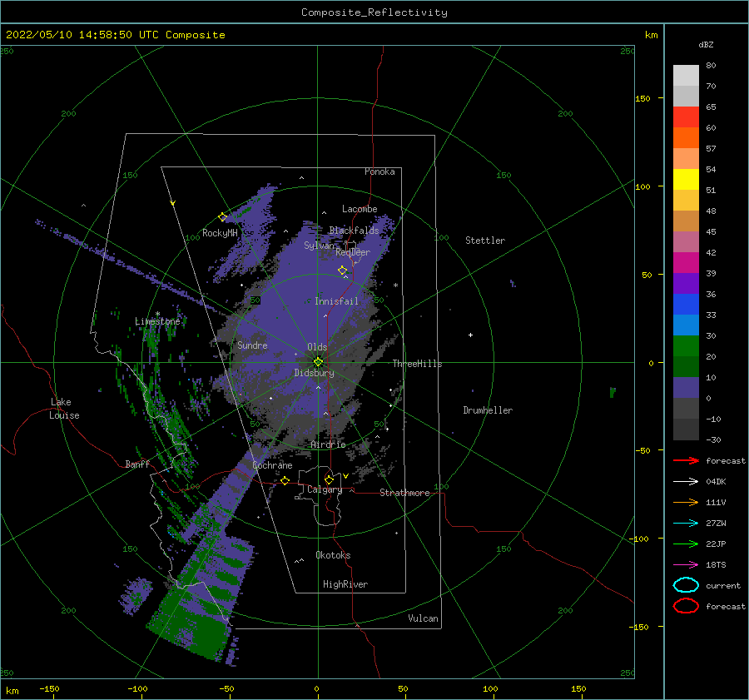Click the orange 111V arrow icon
749x700 pixels.
(686, 502)
